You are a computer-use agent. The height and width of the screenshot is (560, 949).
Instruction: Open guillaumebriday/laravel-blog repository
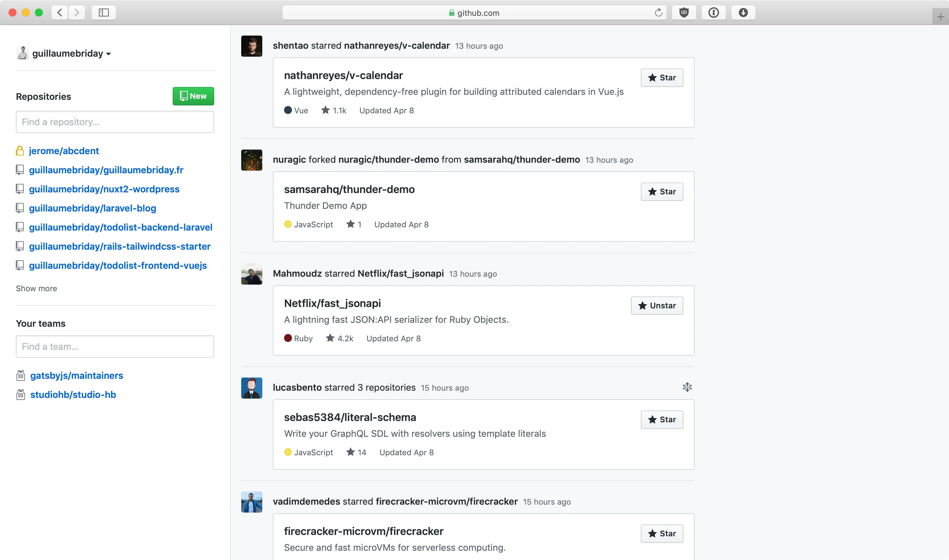pyautogui.click(x=93, y=208)
